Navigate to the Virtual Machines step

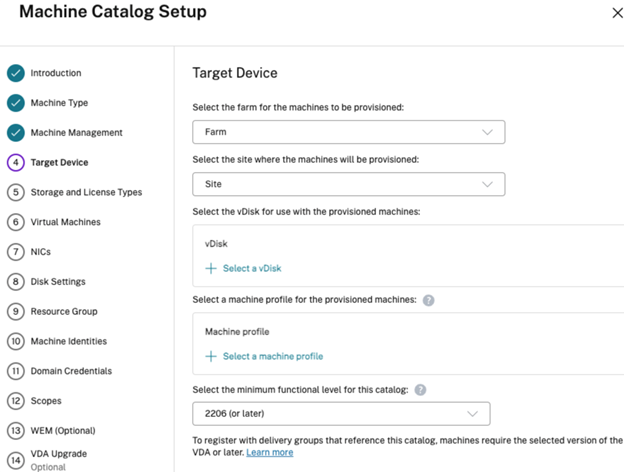tap(65, 222)
